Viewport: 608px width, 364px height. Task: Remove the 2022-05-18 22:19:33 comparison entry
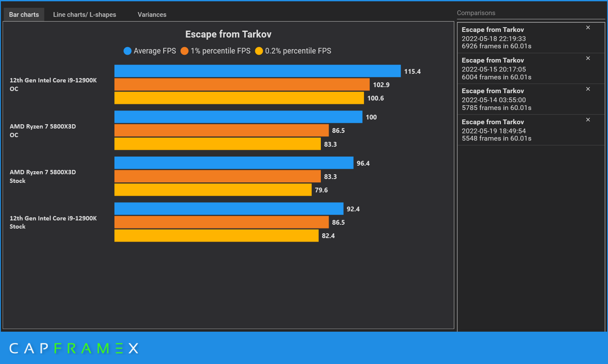[x=588, y=28]
